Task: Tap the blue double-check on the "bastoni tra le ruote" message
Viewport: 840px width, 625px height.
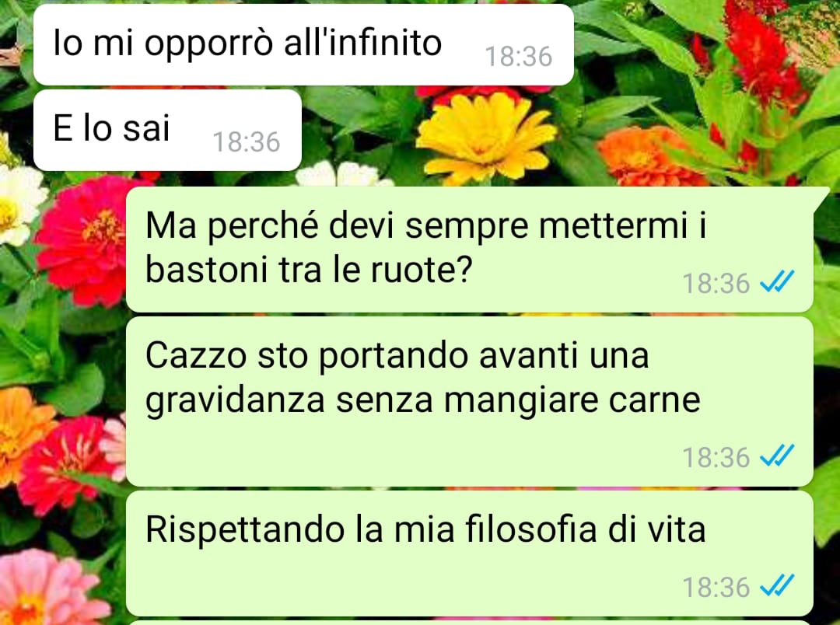Action: point(777,281)
